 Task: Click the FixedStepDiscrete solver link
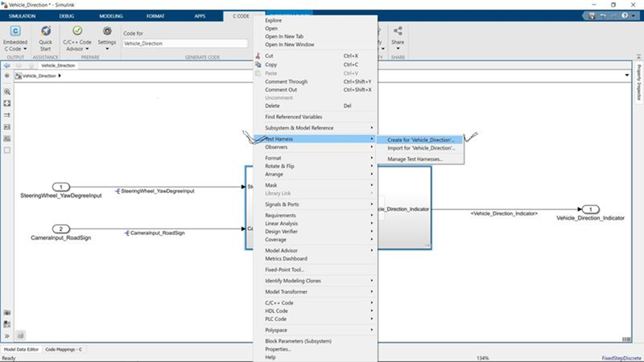click(621, 358)
